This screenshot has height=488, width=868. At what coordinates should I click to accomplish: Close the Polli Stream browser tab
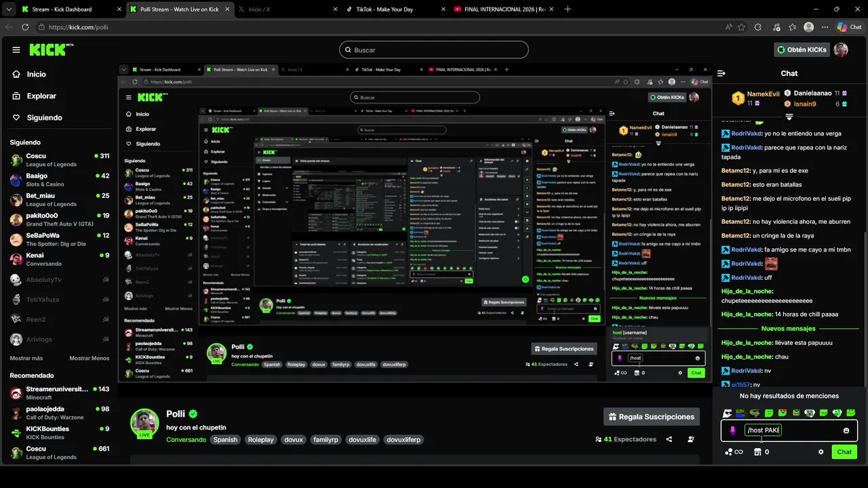(226, 9)
